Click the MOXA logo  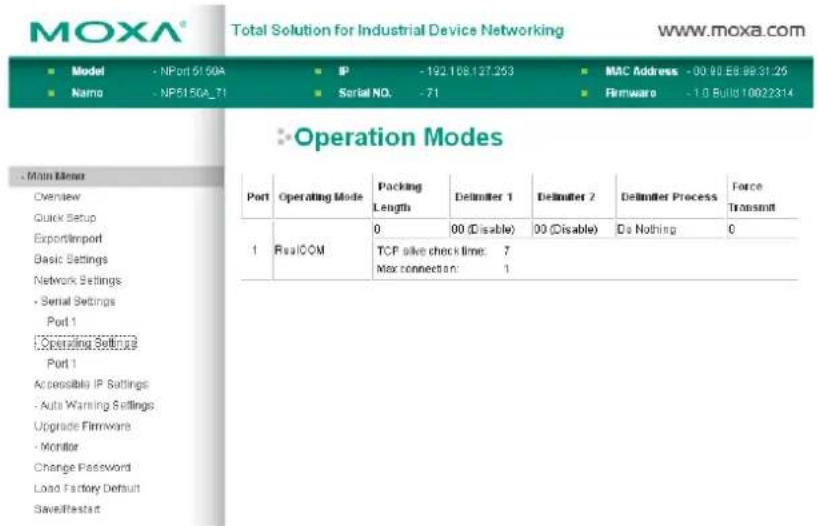point(107,32)
